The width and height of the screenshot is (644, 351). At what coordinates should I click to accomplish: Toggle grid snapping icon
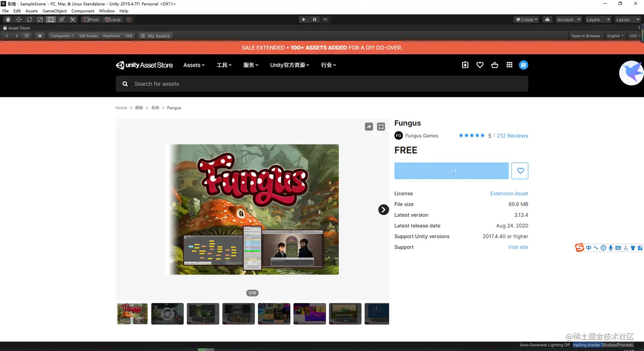coord(129,20)
